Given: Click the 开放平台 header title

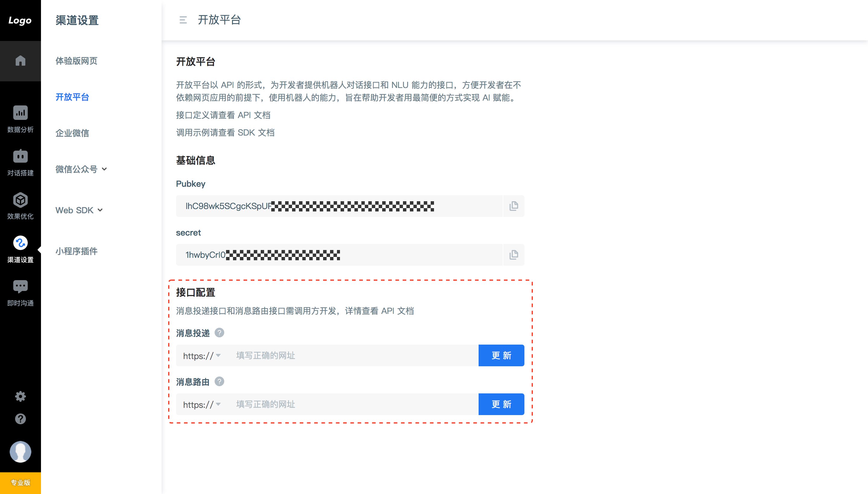Looking at the screenshot, I should pyautogui.click(x=219, y=20).
